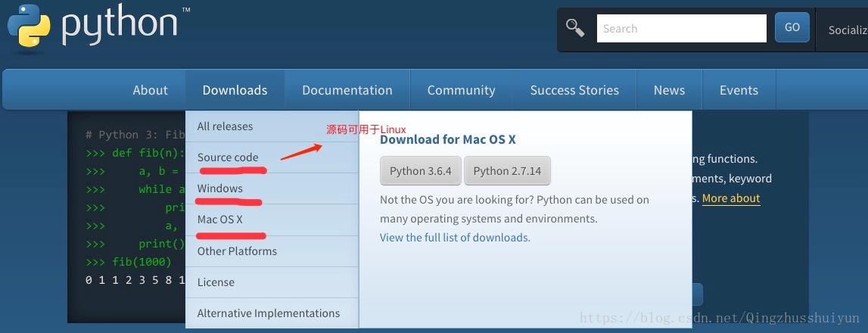This screenshot has height=333, width=868.
Task: Open the Documentation menu
Action: (x=347, y=90)
